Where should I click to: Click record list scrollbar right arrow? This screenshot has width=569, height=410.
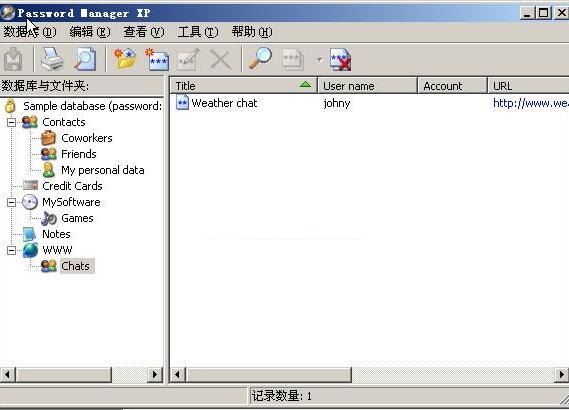click(x=562, y=374)
